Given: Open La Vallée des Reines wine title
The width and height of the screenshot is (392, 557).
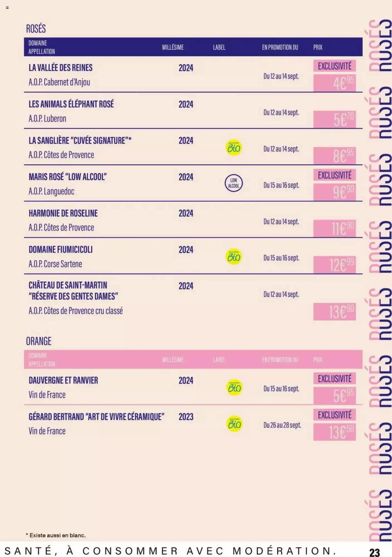Looking at the screenshot, I should pyautogui.click(x=61, y=68).
